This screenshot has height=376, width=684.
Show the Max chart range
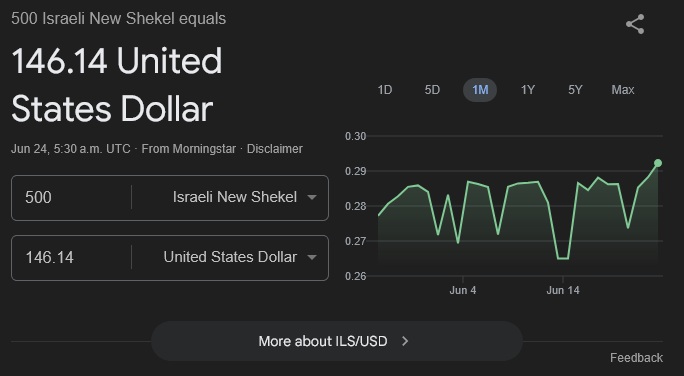[622, 90]
